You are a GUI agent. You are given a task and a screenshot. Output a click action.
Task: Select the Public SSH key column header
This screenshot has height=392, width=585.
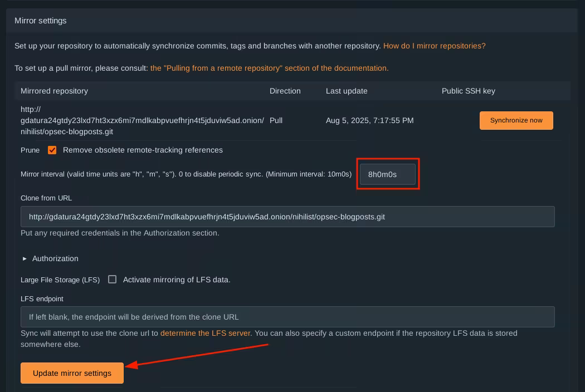[468, 91]
